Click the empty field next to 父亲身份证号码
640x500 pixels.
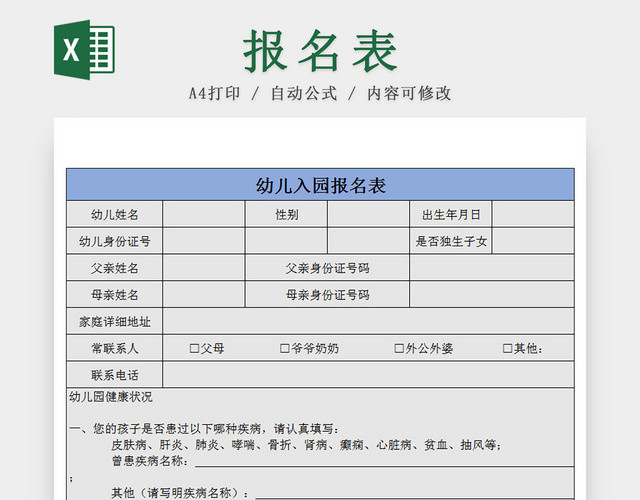492,268
